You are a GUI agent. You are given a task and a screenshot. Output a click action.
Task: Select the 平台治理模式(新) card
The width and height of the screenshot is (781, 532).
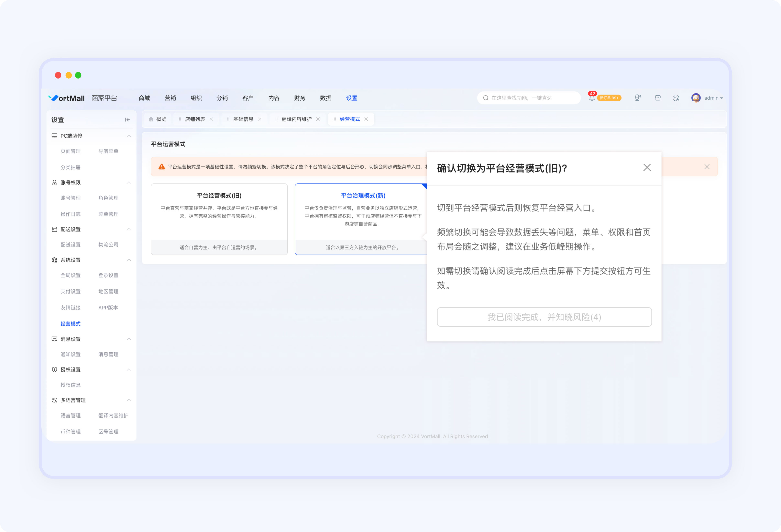click(361, 219)
